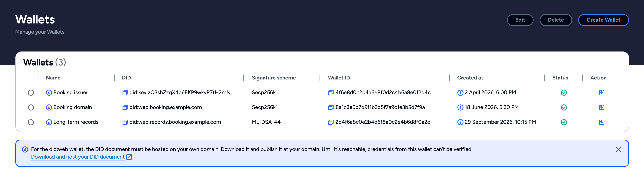This screenshot has width=644, height=179.
Task: Click info icon beside Long-term records name
Action: pyautogui.click(x=49, y=122)
